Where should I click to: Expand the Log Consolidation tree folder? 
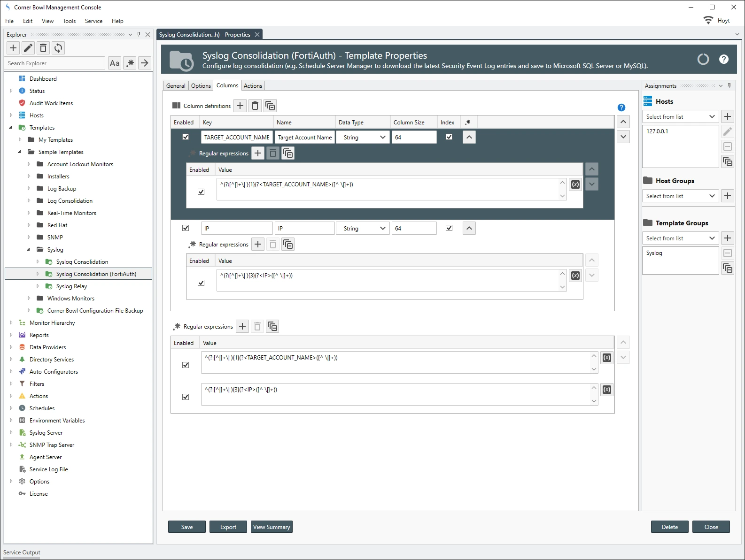coord(29,201)
